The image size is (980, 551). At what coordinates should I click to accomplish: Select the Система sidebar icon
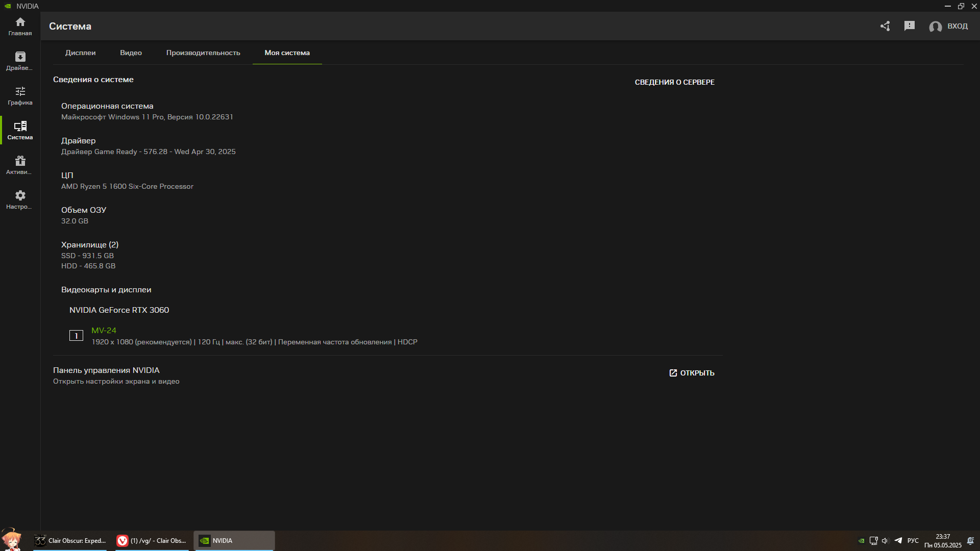point(20,131)
